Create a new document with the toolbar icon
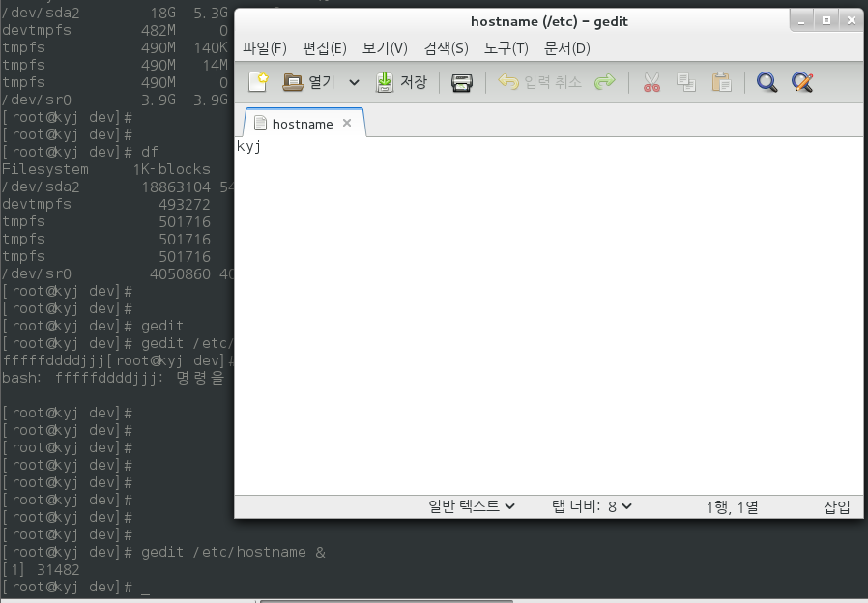The height and width of the screenshot is (603, 868). [x=258, y=82]
